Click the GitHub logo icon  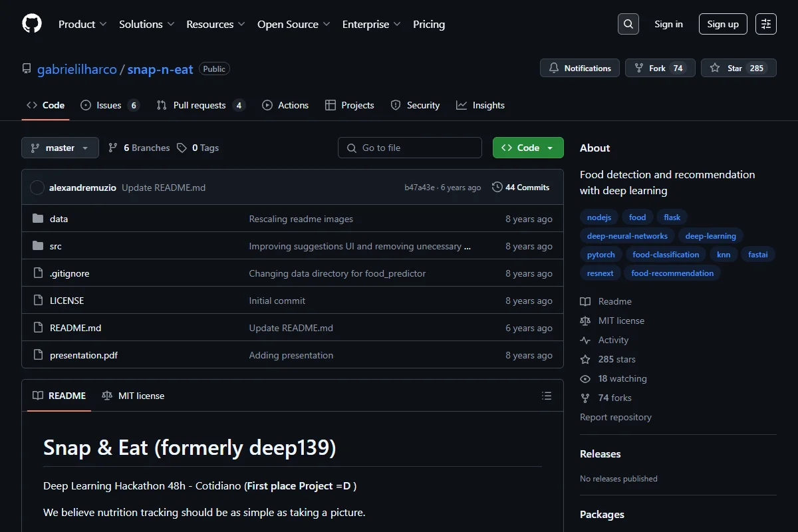(x=32, y=24)
